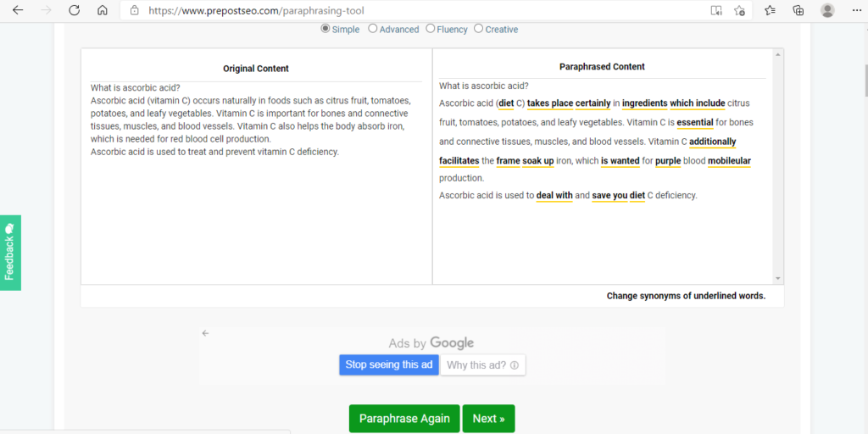Image resolution: width=868 pixels, height=434 pixels.
Task: Add this page to favorites (star-plus icon)
Action: coord(739,10)
